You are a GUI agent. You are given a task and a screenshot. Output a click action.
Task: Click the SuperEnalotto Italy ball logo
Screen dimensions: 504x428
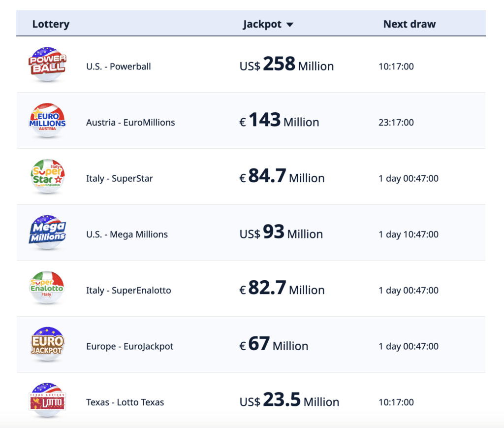tap(47, 289)
